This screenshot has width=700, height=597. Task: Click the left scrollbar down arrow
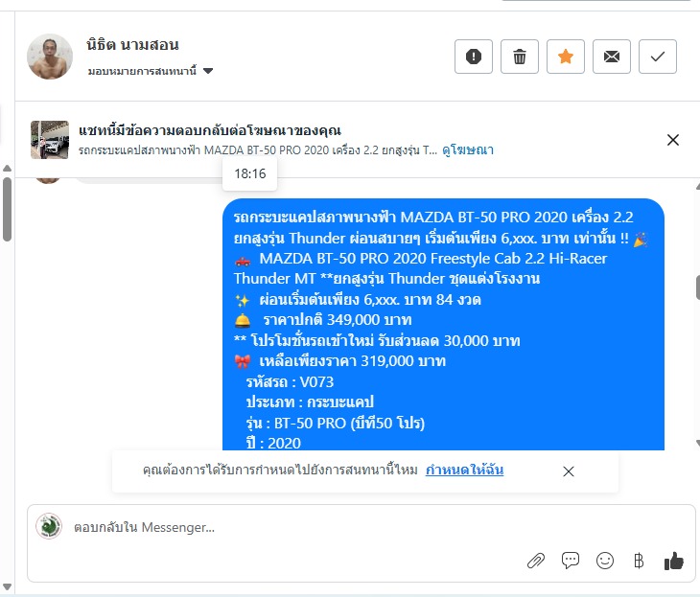click(7, 587)
